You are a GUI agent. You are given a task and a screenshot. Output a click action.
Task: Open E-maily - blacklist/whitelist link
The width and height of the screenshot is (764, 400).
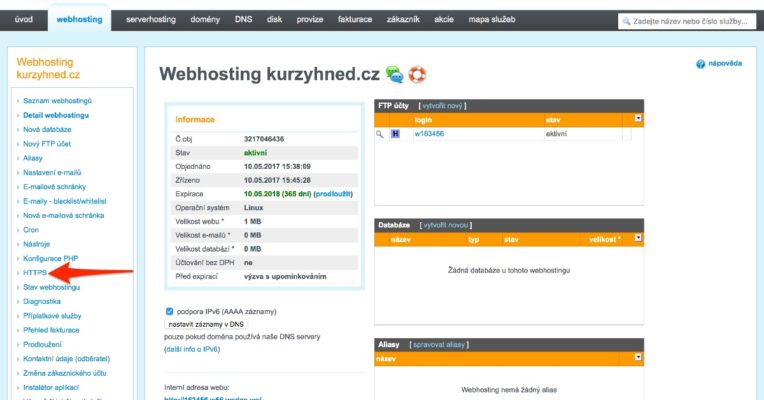pyautogui.click(x=65, y=201)
